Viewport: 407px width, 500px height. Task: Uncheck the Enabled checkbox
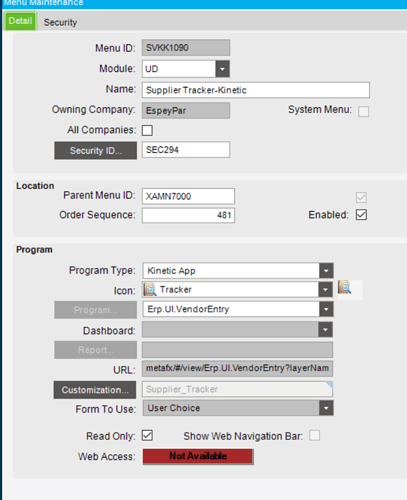(361, 215)
